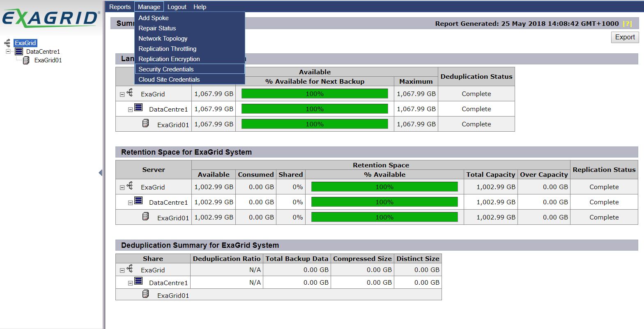Collapse ExaGrid row in Retention Space table
The width and height of the screenshot is (644, 329).
coord(122,187)
